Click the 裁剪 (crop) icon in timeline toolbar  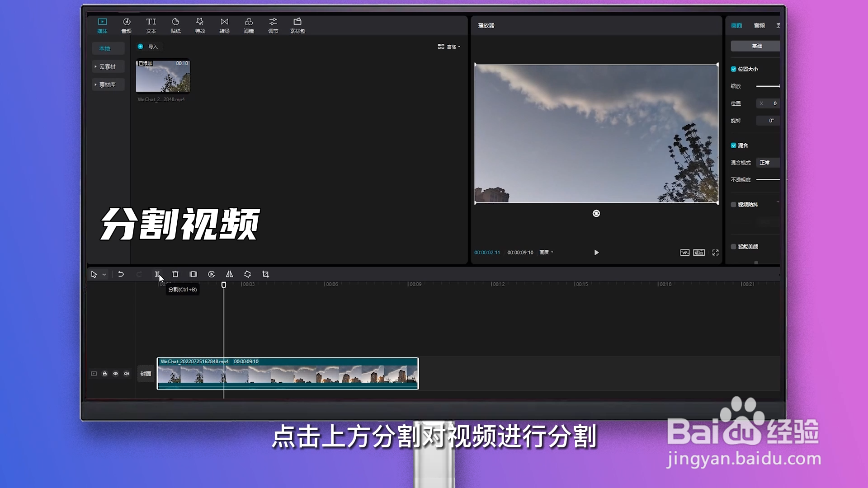[x=265, y=274]
